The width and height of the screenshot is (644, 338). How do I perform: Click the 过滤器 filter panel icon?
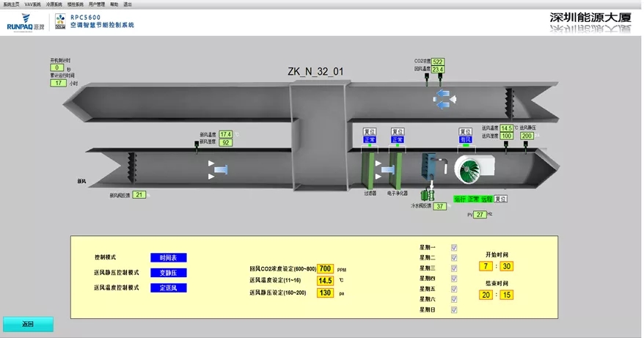[x=369, y=169]
